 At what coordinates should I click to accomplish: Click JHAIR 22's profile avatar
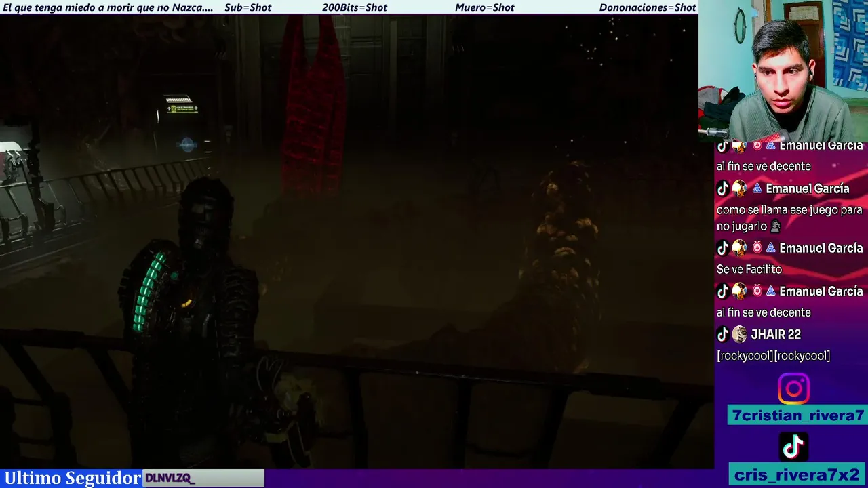tap(739, 334)
